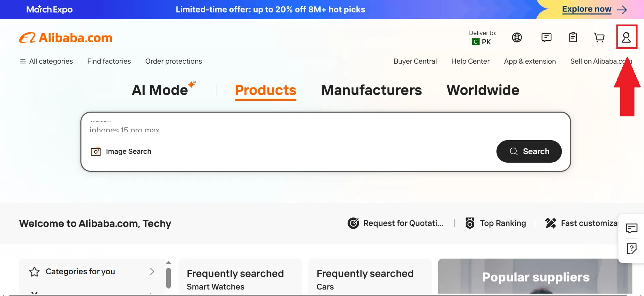Viewport: 644px width, 296px height.
Task: Start an Image Search with the camera icon
Action: 96,151
